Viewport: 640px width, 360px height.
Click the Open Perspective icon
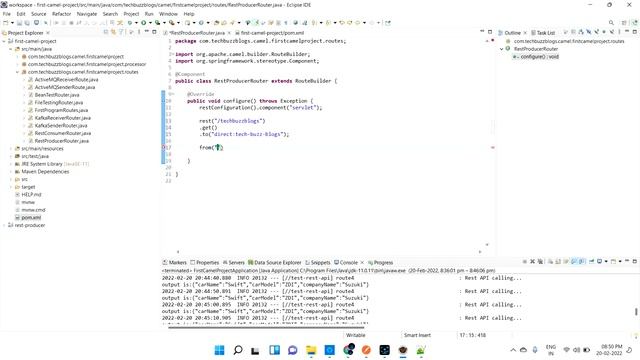[624, 23]
